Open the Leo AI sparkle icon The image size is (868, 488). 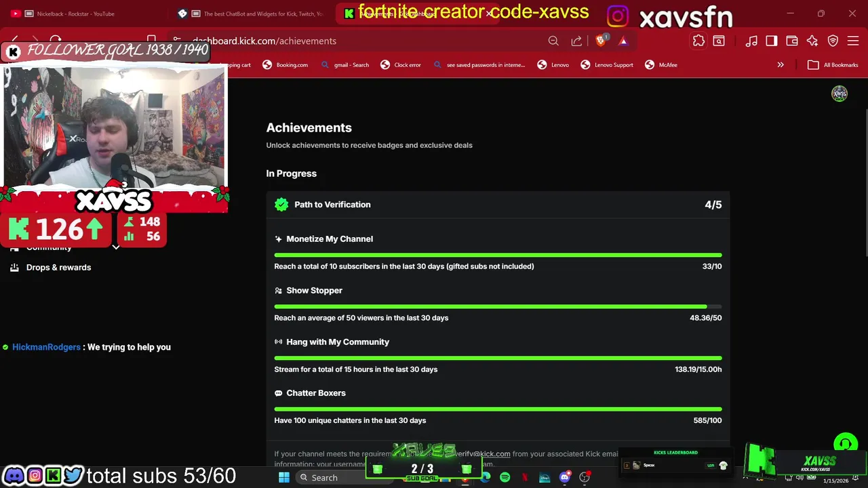tap(812, 41)
